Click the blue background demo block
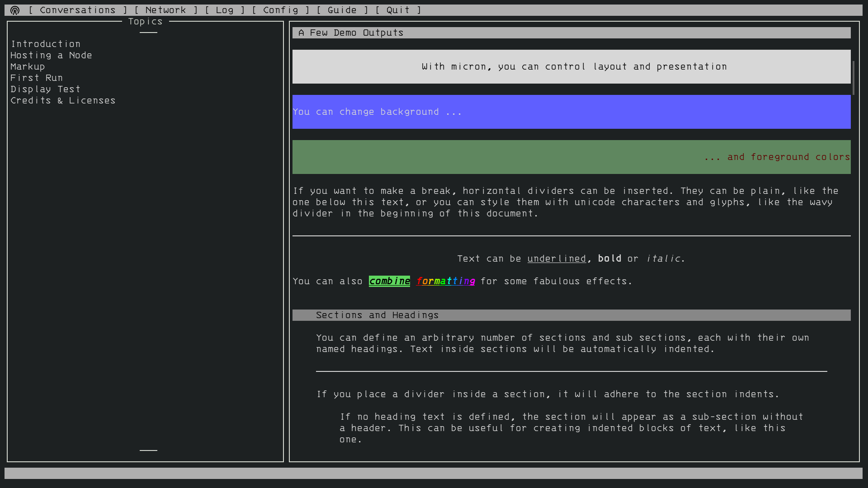 click(571, 112)
